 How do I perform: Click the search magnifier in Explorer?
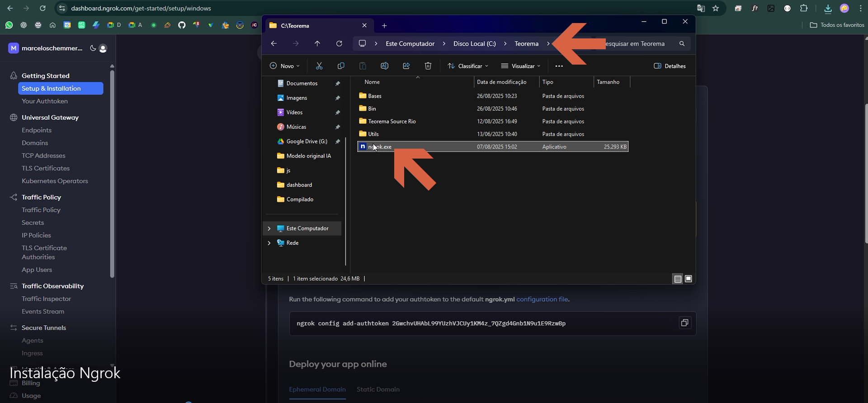(682, 43)
